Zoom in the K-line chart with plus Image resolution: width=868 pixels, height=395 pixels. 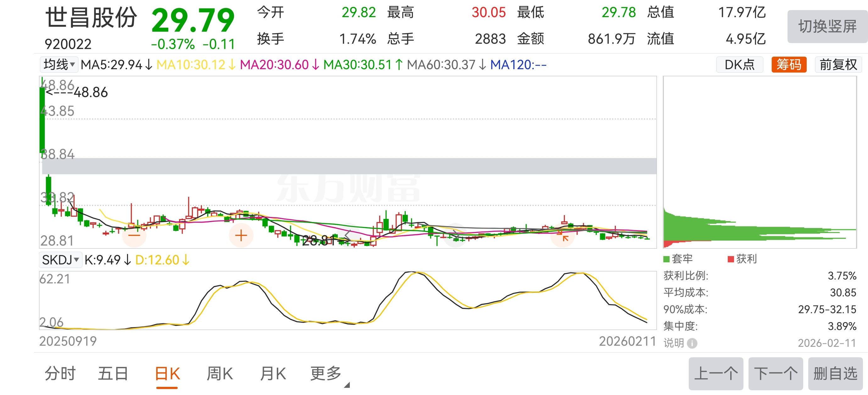(241, 235)
